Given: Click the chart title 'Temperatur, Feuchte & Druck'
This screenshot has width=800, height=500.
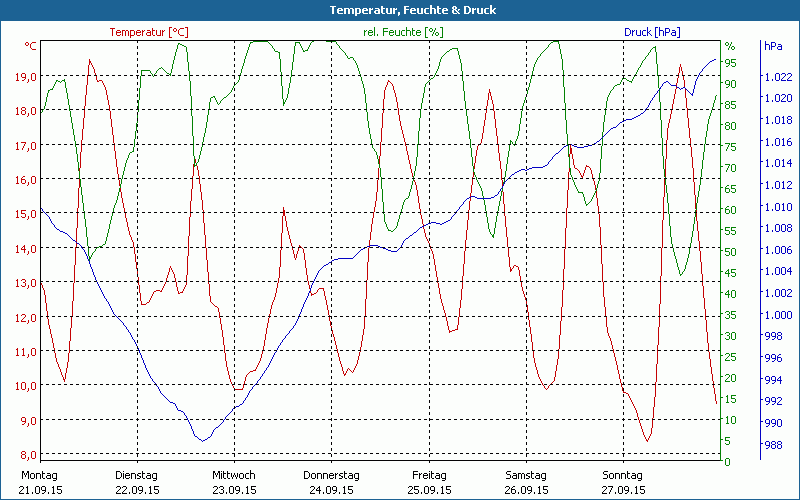Looking at the screenshot, I should coord(400,10).
